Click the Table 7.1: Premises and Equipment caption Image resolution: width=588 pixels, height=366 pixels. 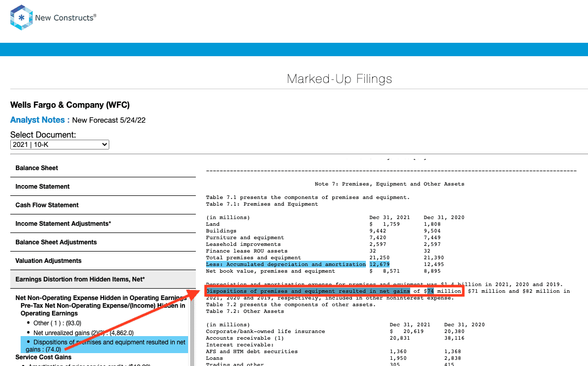(262, 204)
